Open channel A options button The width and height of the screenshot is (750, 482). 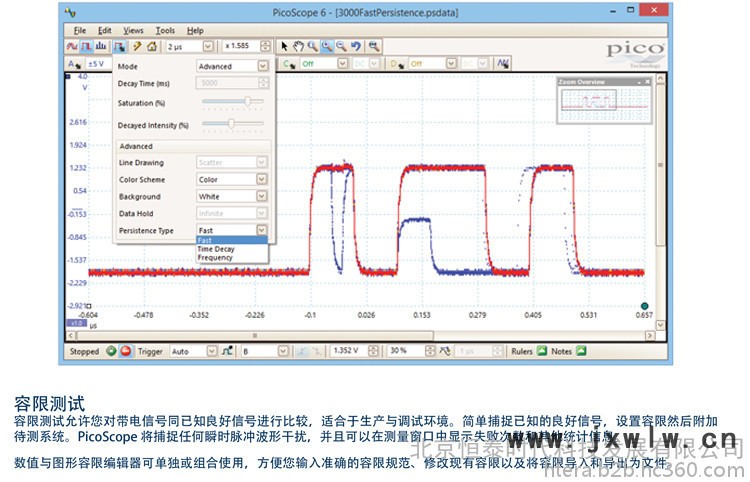[x=74, y=64]
